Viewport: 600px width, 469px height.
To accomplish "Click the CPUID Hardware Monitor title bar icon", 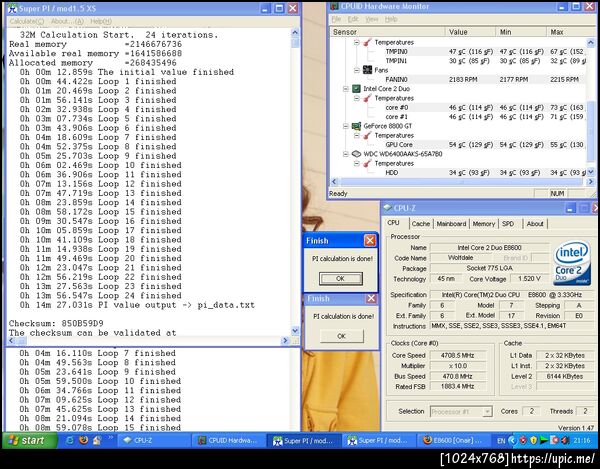I will 334,7.
